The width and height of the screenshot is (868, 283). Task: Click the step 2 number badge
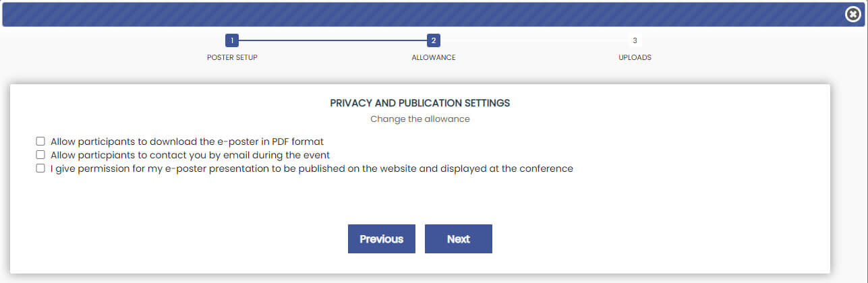coord(434,40)
